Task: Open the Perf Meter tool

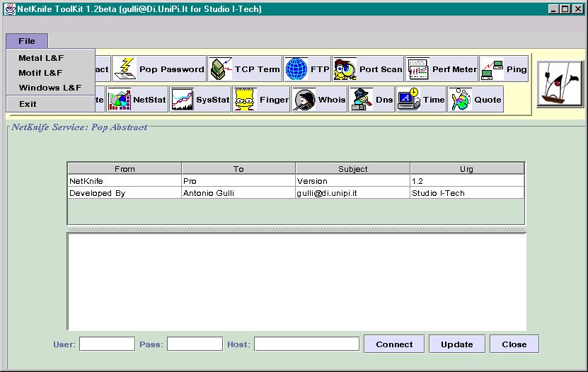Action: tap(442, 69)
